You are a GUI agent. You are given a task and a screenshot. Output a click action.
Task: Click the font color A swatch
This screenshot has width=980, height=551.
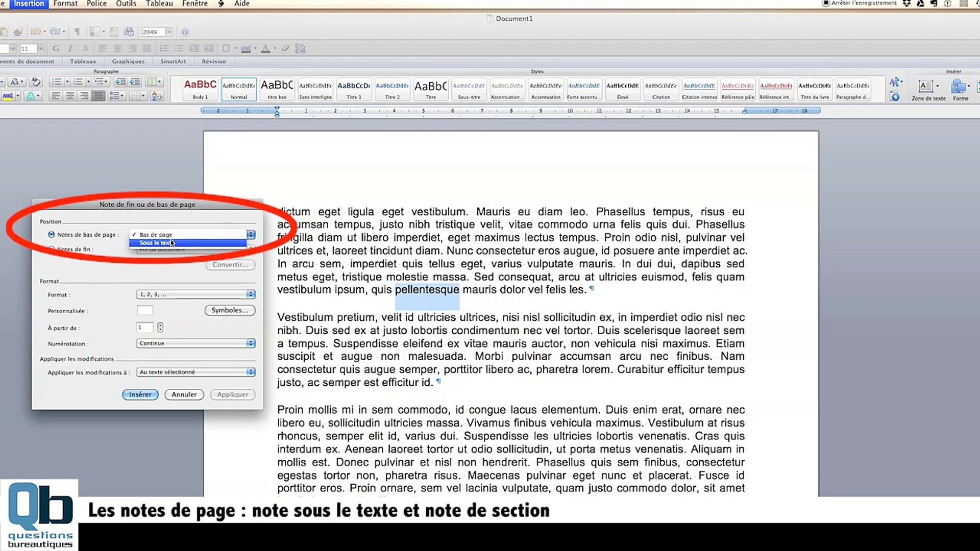265,48
